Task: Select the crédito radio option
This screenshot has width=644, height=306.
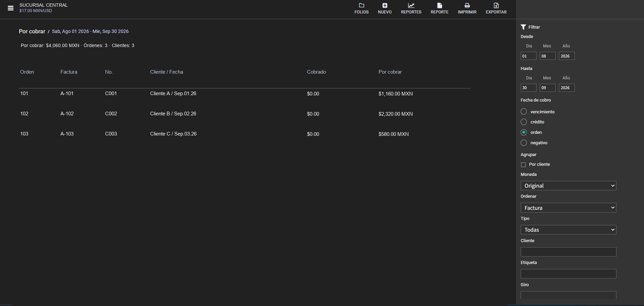Action: (x=523, y=122)
